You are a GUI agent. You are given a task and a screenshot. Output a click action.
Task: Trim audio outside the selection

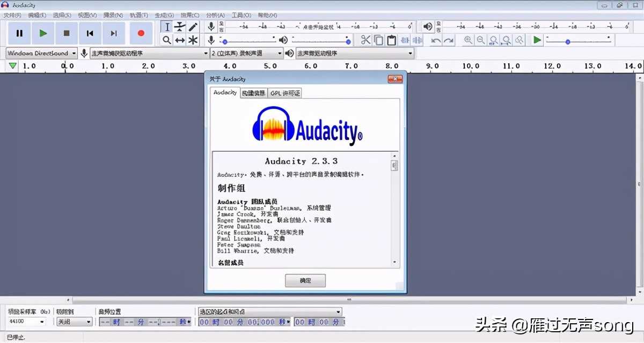[405, 40]
